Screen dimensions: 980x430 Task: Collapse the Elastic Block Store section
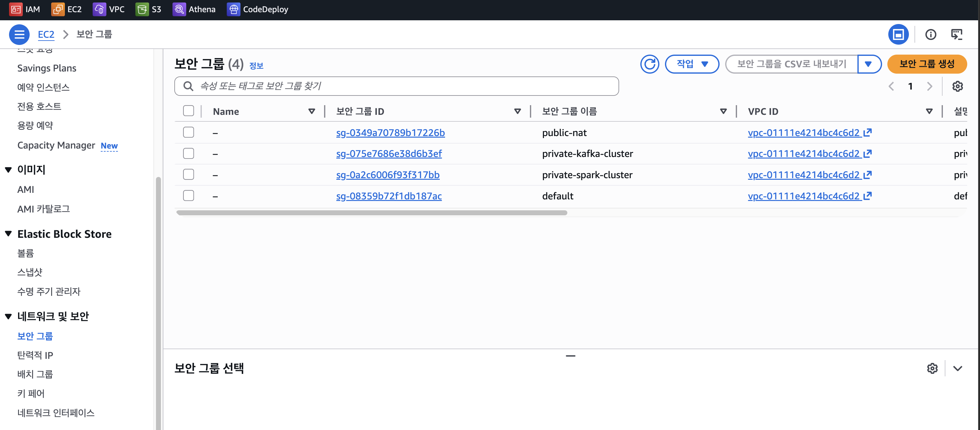pyautogui.click(x=8, y=234)
